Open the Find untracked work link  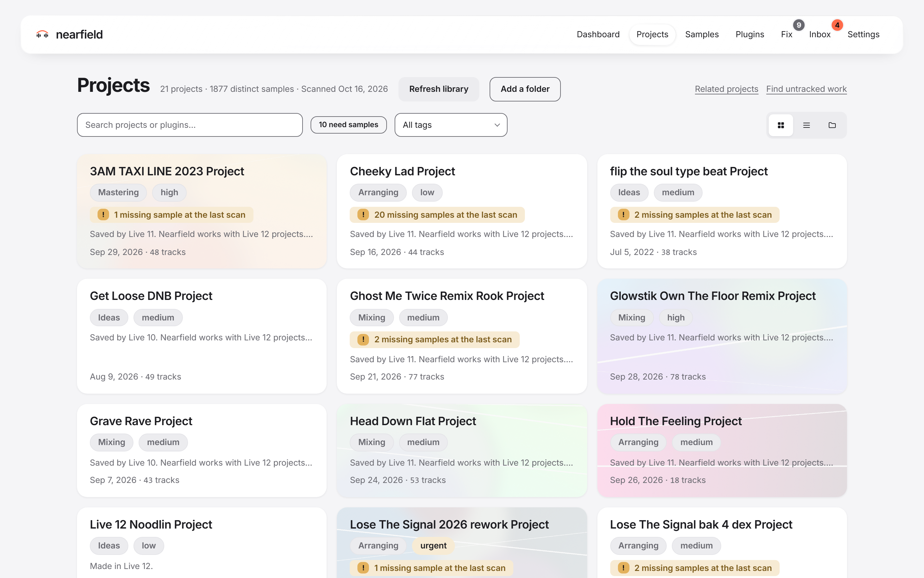(x=806, y=89)
